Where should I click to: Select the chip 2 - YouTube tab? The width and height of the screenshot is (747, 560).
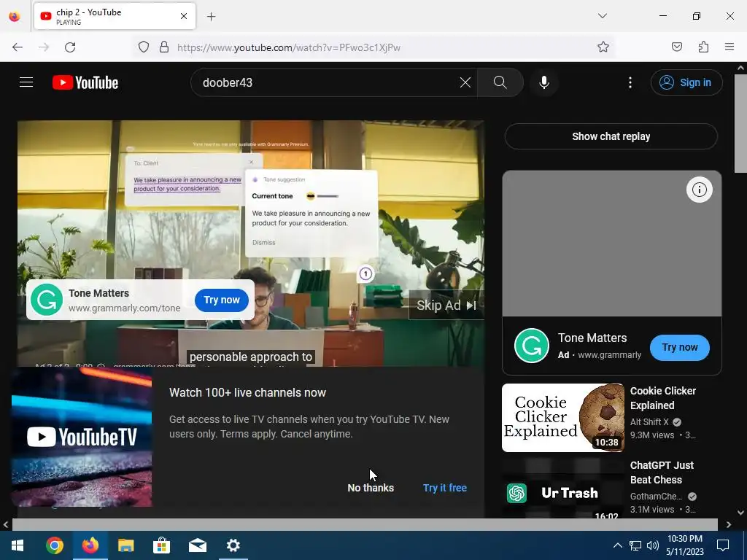[x=115, y=16]
